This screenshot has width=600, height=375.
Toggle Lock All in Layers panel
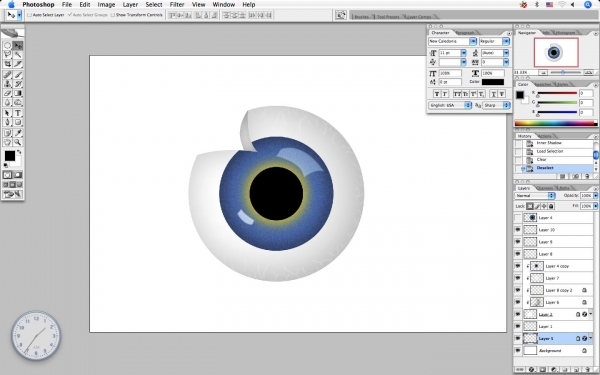point(551,206)
